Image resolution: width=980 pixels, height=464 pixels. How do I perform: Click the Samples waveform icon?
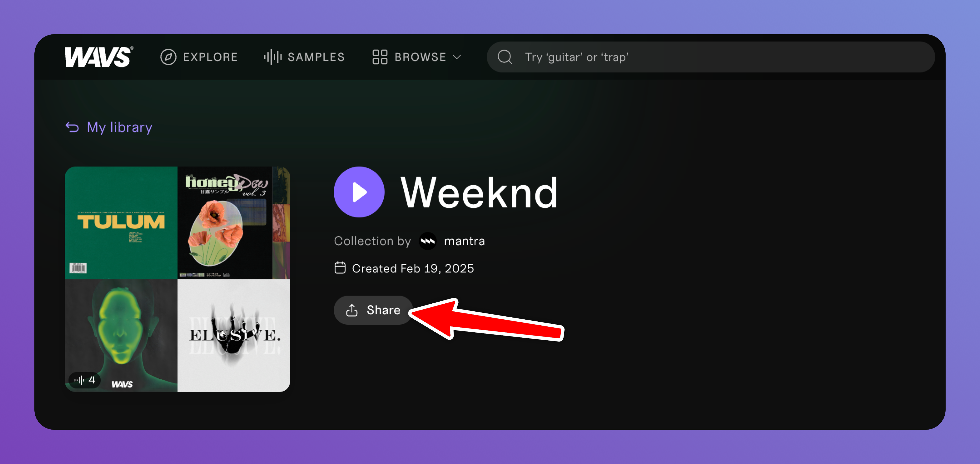click(x=273, y=57)
